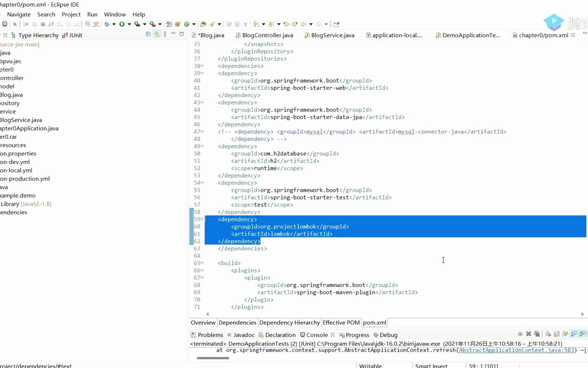Viewport: 588px width, 368px height.
Task: Toggle the Block Selection Mode icon
Action: 237,24
